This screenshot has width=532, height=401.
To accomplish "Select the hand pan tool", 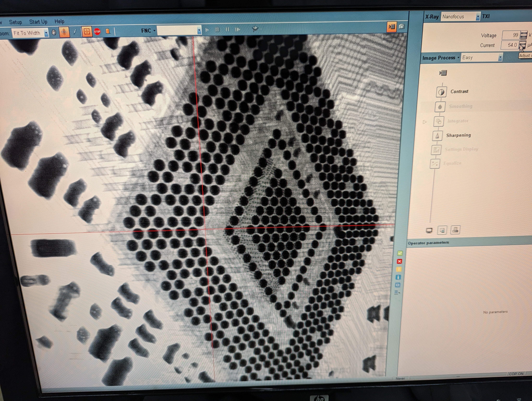I will click(x=54, y=32).
